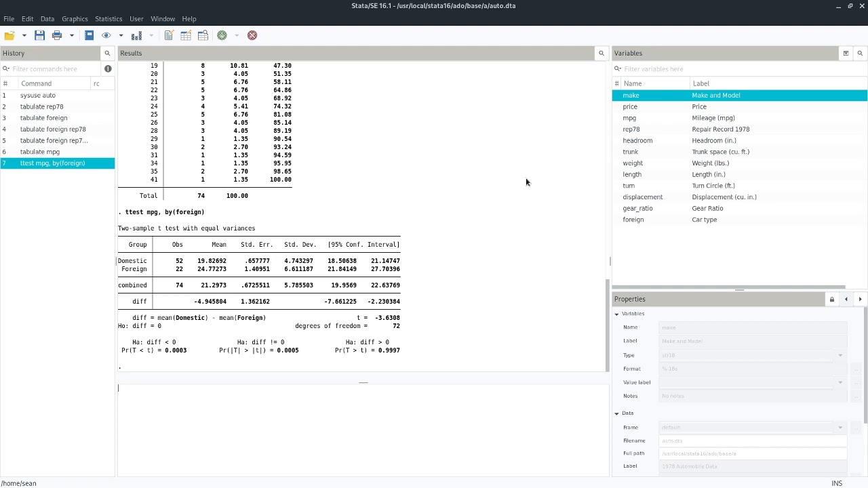Go to next variable in Properties
Image resolution: width=868 pixels, height=488 pixels.
click(x=860, y=299)
